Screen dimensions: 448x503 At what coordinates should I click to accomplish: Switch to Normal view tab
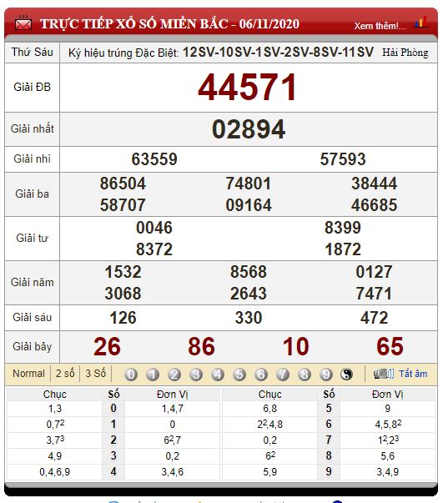click(x=28, y=374)
